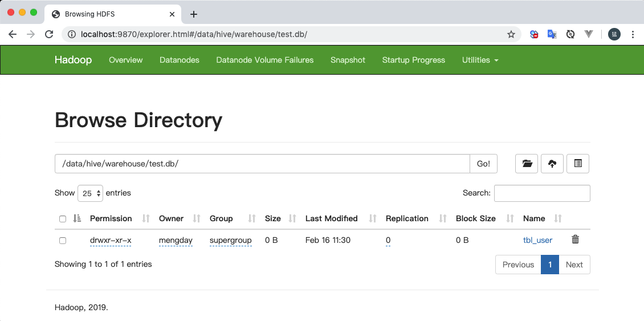Click the sort icon beside select-all checkbox

point(77,219)
